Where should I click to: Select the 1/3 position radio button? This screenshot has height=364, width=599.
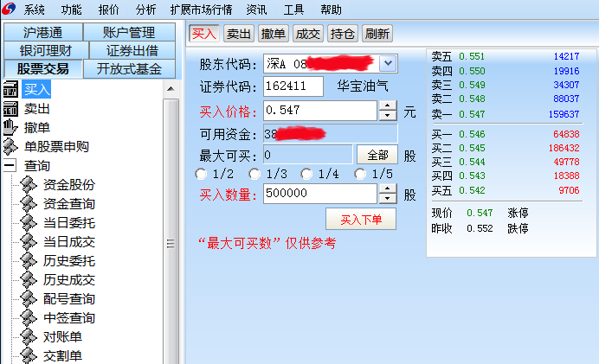click(x=254, y=174)
